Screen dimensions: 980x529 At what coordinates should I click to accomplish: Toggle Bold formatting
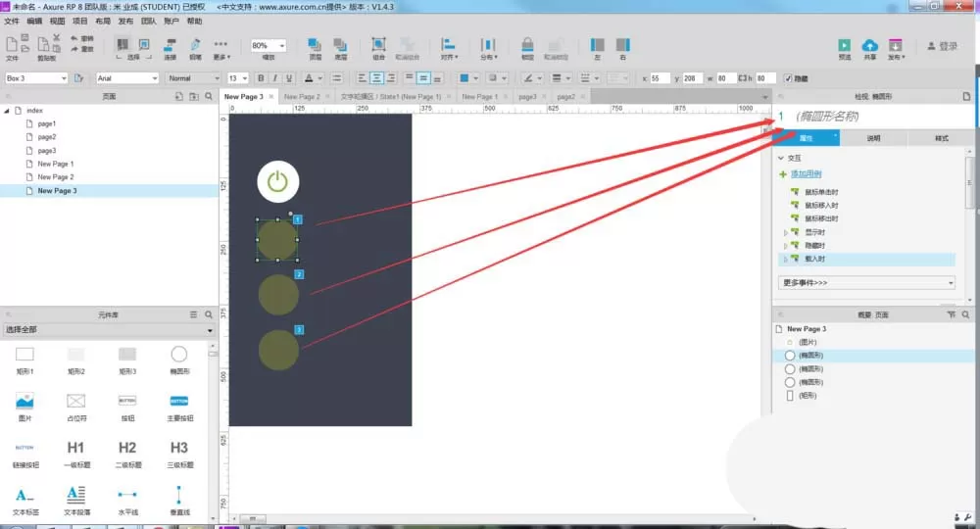[x=261, y=78]
